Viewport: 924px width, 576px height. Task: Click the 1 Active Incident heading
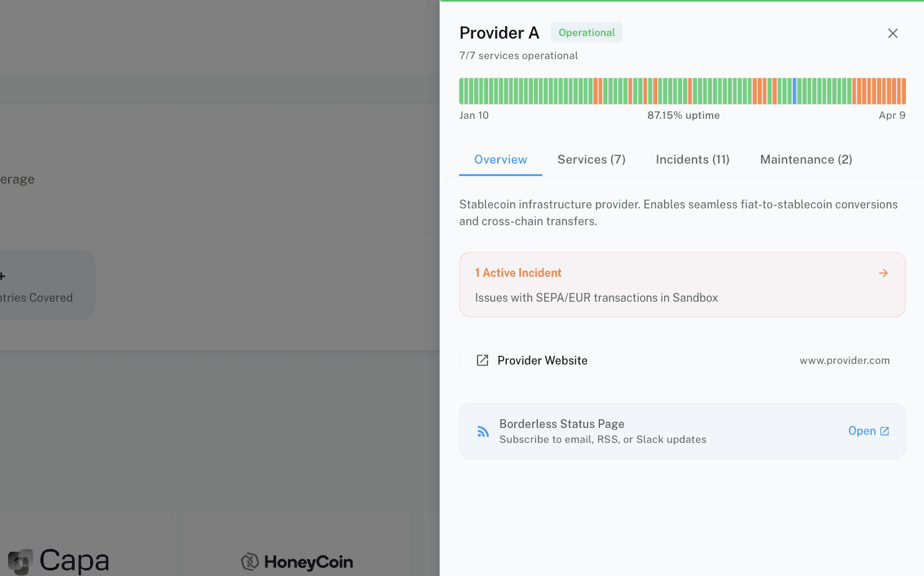coord(518,273)
